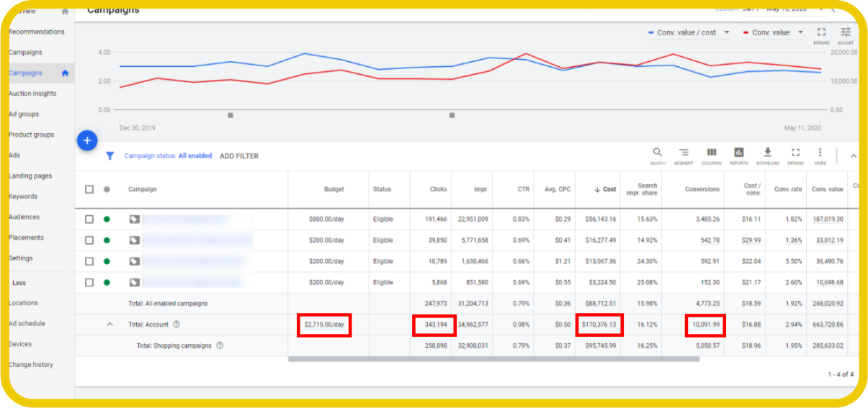Click the Segment icon in table toolbar
Viewport: 868px width, 408px height.
[x=684, y=154]
